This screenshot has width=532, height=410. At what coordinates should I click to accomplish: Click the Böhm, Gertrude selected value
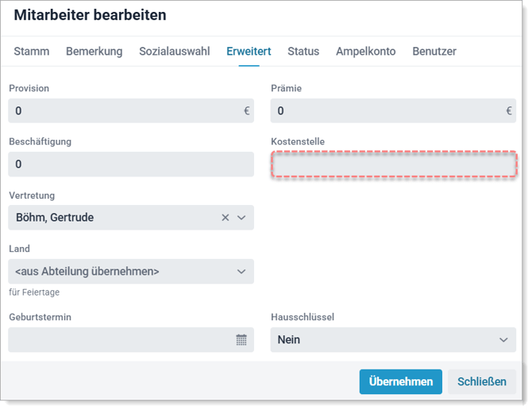click(x=55, y=218)
